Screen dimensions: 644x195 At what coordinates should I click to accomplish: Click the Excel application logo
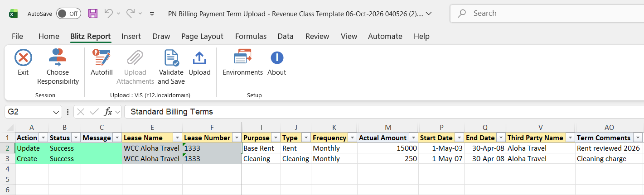click(x=14, y=14)
